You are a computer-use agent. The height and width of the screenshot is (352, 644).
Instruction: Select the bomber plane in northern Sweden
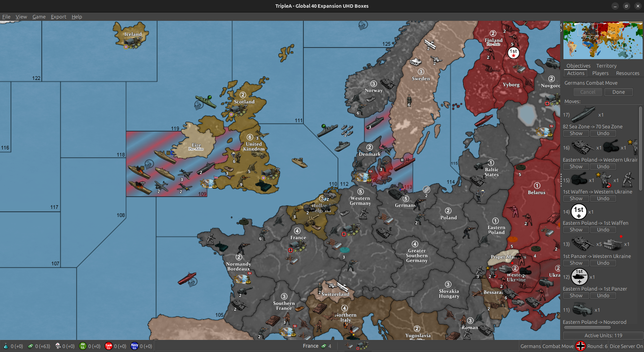[430, 44]
